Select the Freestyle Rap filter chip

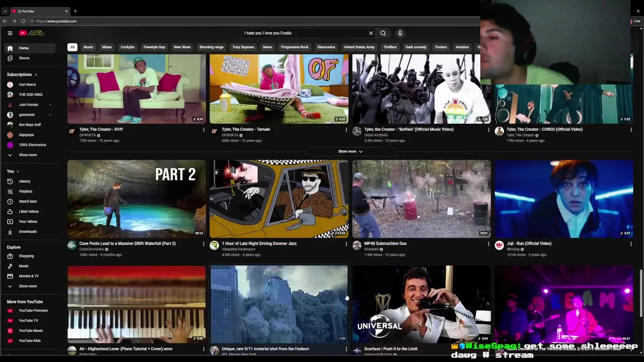(x=154, y=47)
